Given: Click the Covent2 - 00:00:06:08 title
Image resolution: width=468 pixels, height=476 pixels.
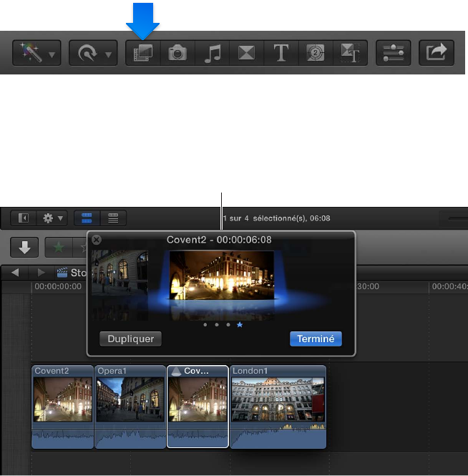Looking at the screenshot, I should tap(219, 240).
